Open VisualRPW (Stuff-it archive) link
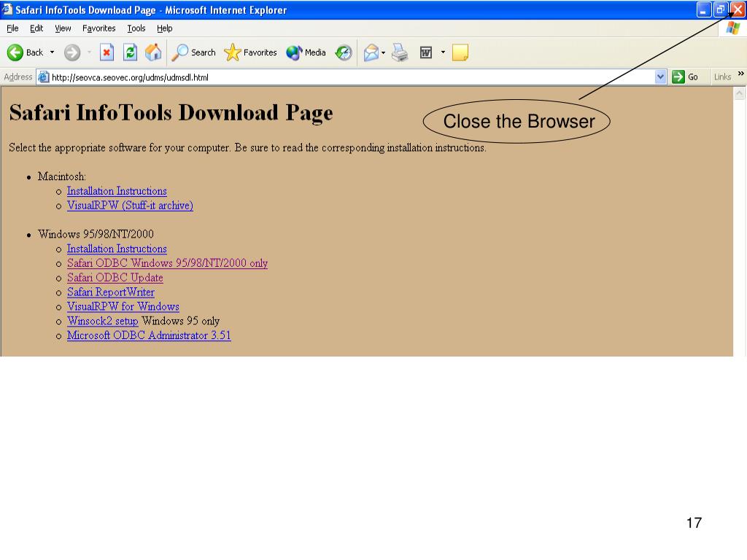 pyautogui.click(x=130, y=205)
